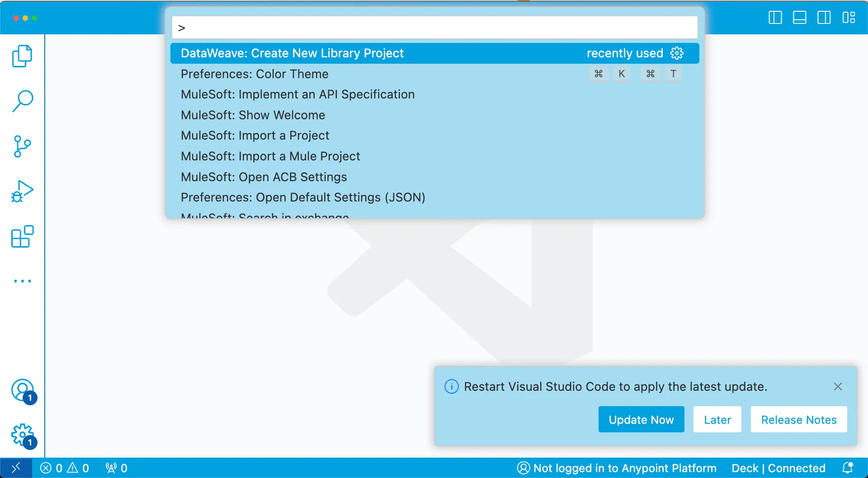The height and width of the screenshot is (478, 868).
Task: Open the Explorer view in activity bar
Action: (22, 56)
